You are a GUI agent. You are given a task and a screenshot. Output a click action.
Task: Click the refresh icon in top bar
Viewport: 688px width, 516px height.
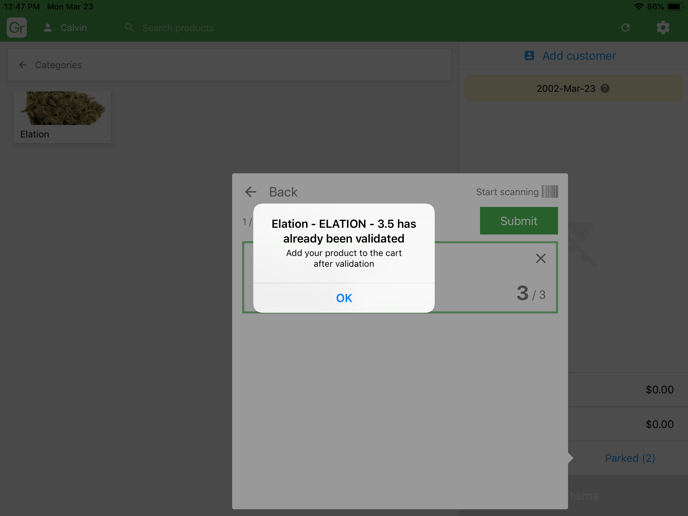click(x=626, y=28)
